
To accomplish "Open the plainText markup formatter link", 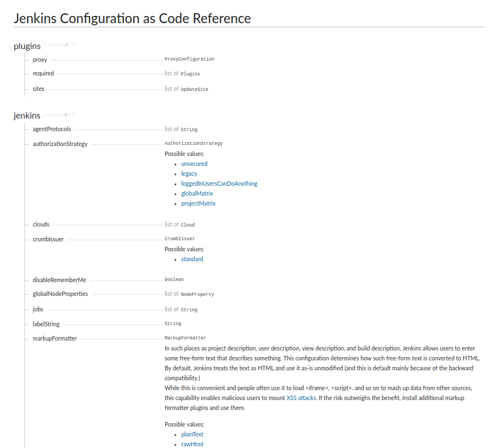I will 192,434.
